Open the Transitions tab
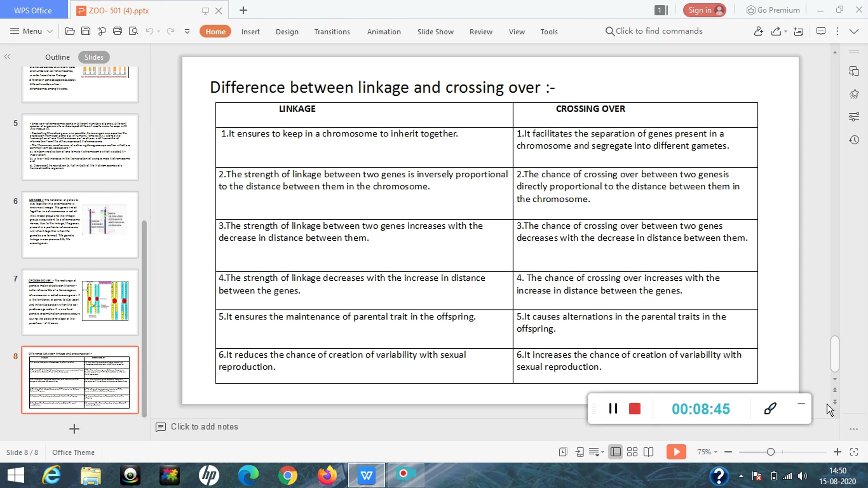868x488 pixels. pyautogui.click(x=332, y=32)
